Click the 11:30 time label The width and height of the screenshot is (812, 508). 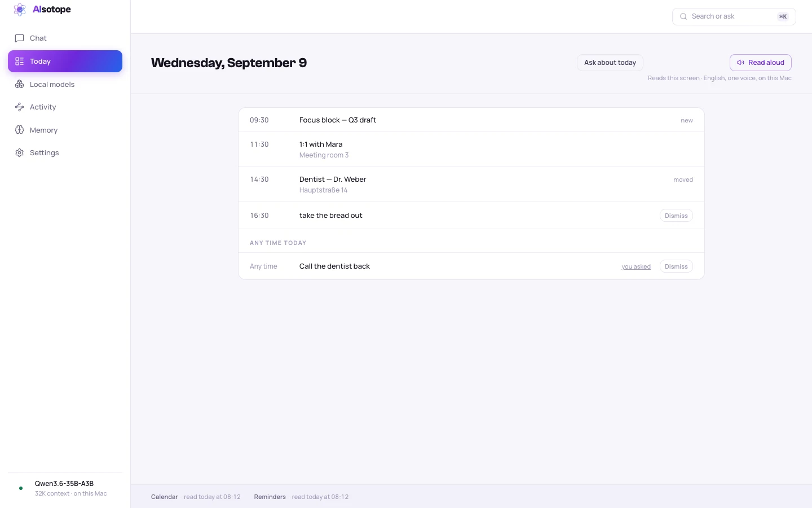259,144
